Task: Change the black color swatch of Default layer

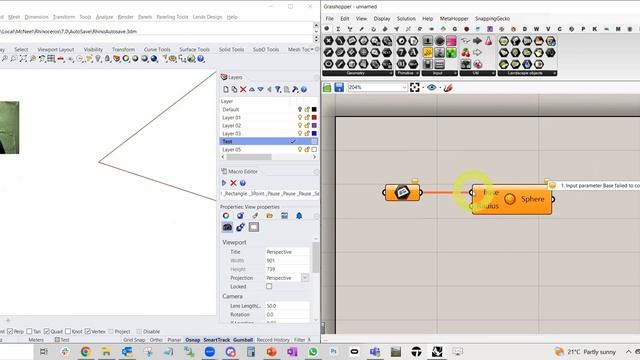Action: tap(314, 109)
